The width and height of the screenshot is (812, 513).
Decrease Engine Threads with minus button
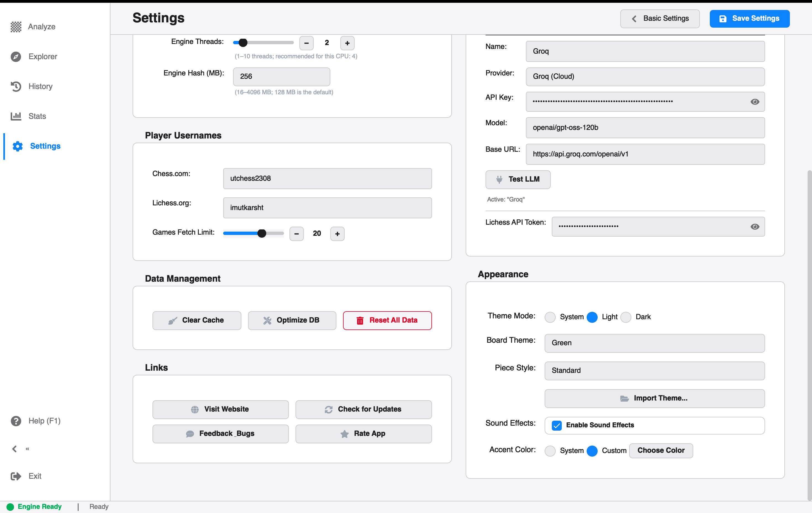(x=306, y=43)
